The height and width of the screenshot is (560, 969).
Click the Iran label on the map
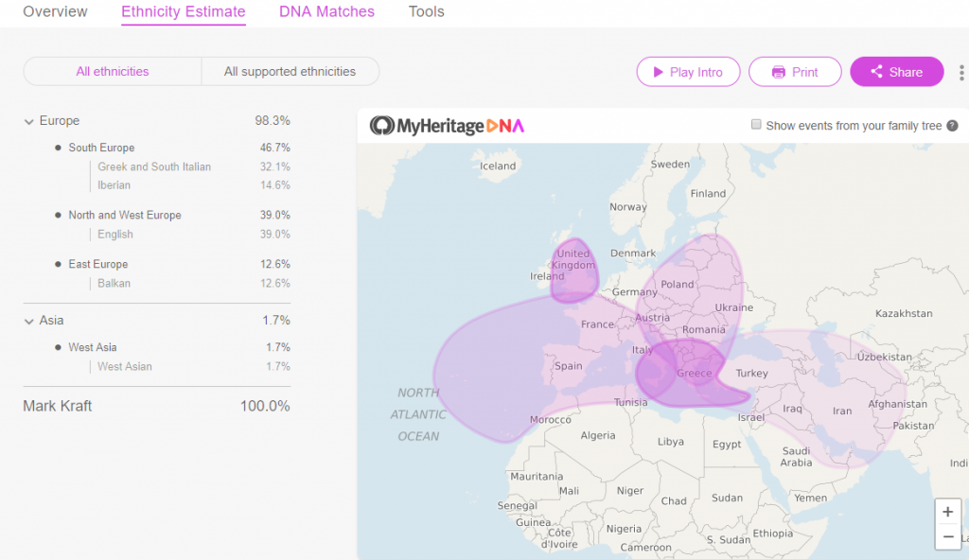click(x=841, y=411)
